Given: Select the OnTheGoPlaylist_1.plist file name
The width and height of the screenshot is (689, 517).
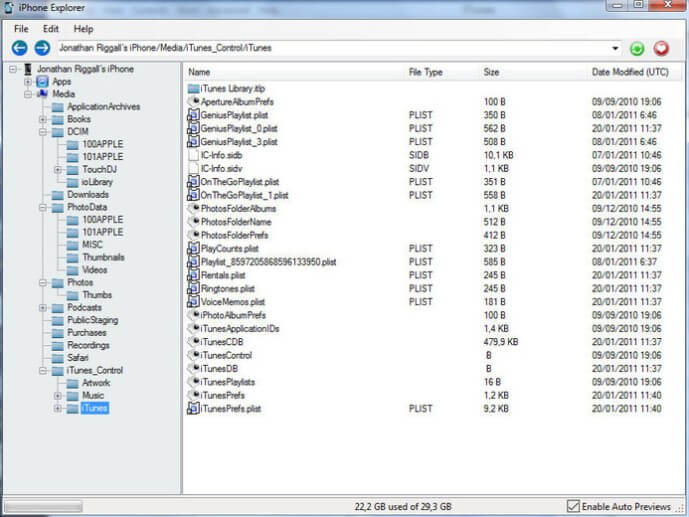Looking at the screenshot, I should (244, 195).
